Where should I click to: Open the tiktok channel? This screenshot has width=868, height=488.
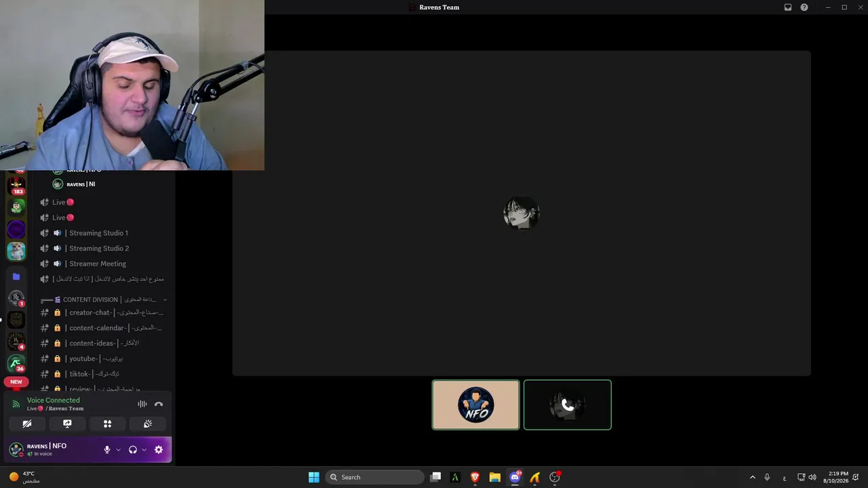point(104,374)
